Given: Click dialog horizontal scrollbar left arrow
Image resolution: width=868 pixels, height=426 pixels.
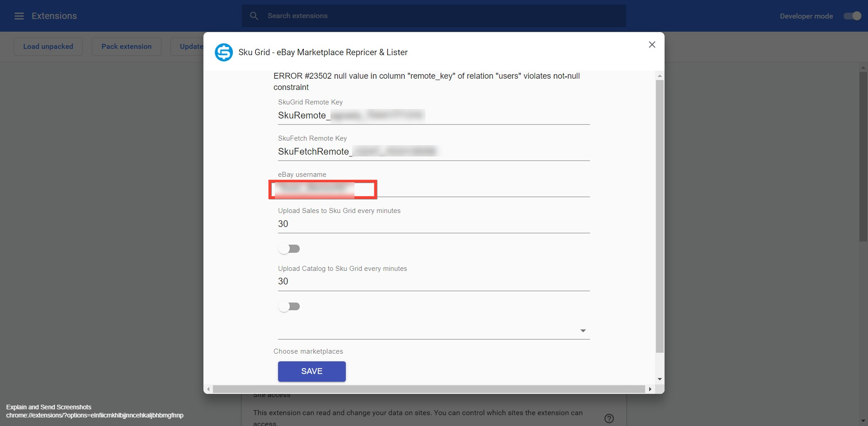Looking at the screenshot, I should pyautogui.click(x=208, y=389).
